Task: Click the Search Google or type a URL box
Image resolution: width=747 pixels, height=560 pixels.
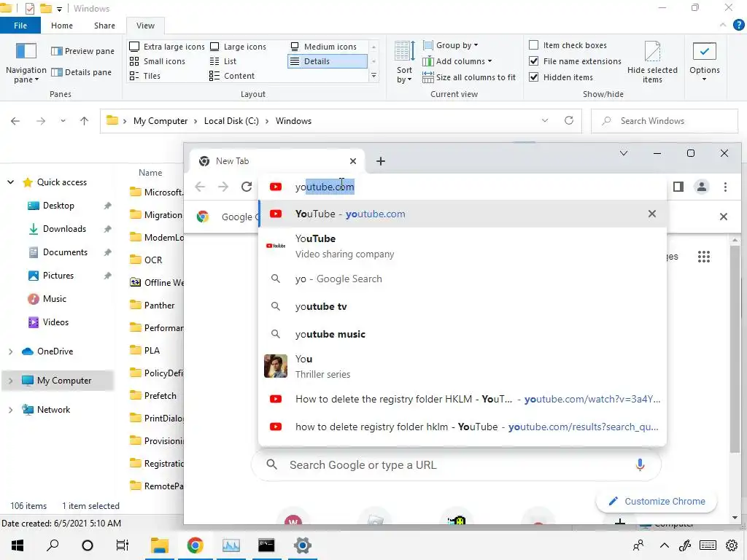Action: [x=456, y=464]
